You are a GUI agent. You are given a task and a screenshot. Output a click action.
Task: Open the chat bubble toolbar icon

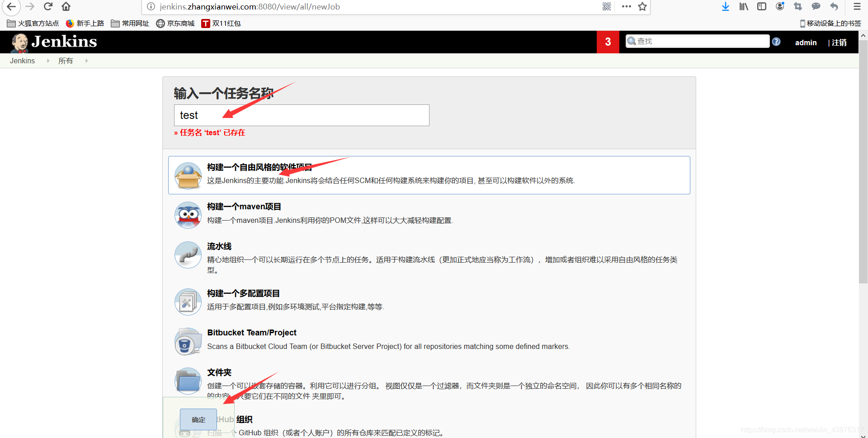tap(816, 6)
